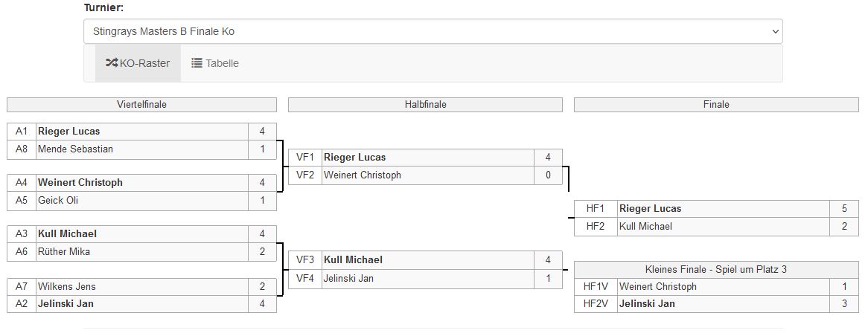Click Rieger Lucas in the A1 row
Viewport: 868px width, 336px height.
68,132
